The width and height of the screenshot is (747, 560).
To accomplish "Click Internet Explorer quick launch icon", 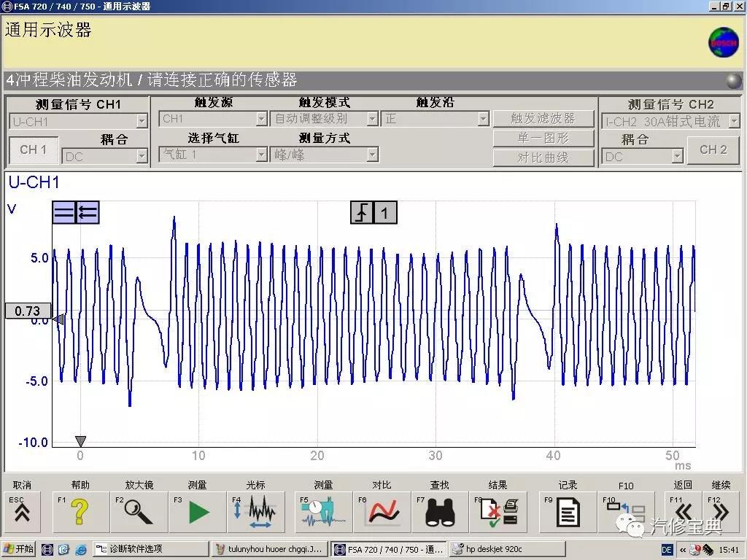I will point(82,549).
